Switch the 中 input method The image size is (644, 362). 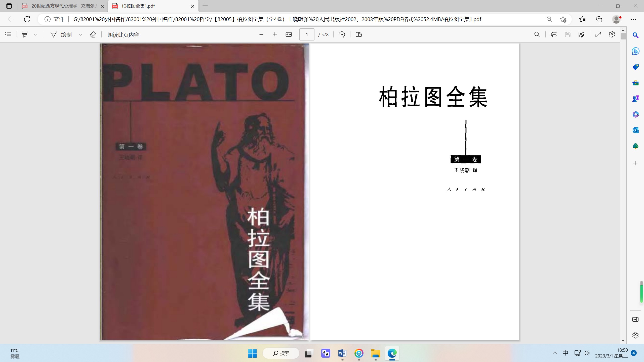566,353
